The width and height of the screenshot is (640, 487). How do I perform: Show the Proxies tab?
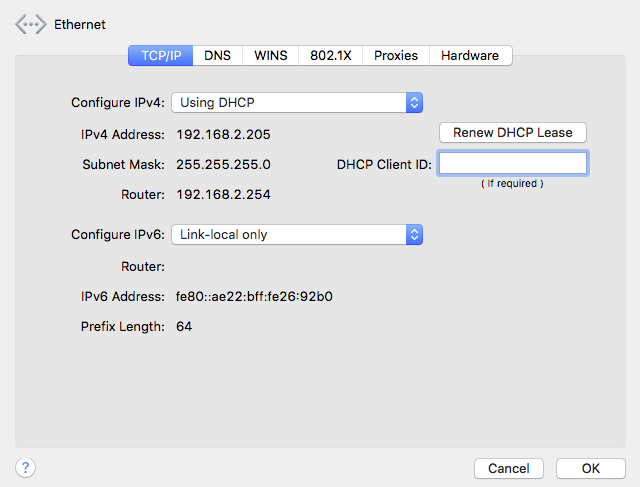396,56
